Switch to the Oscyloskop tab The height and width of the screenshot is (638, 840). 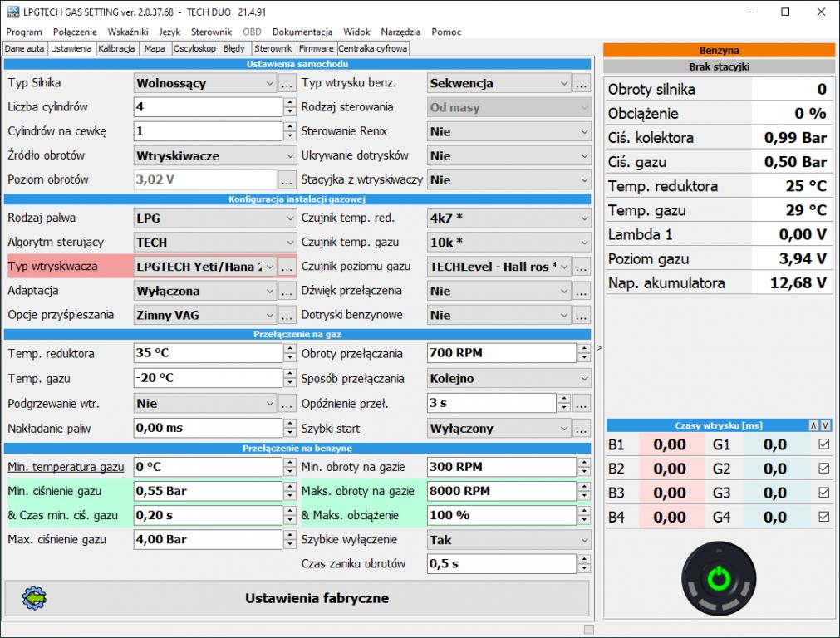point(194,48)
